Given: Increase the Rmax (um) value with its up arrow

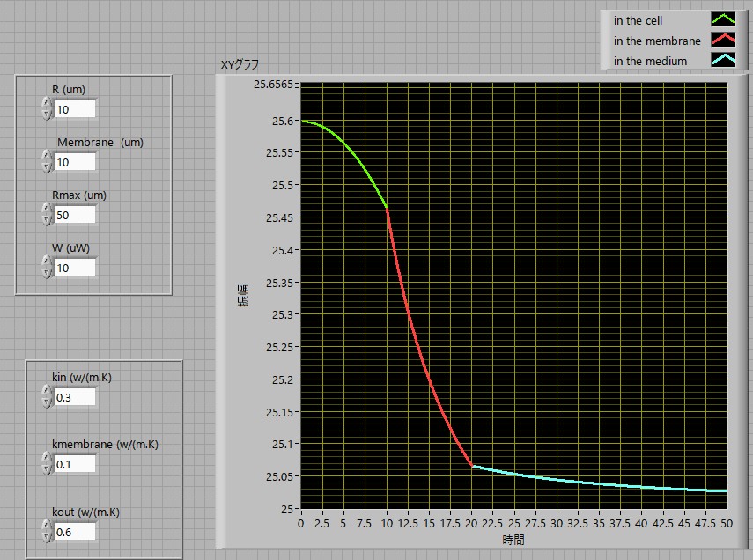Looking at the screenshot, I should point(47,210).
